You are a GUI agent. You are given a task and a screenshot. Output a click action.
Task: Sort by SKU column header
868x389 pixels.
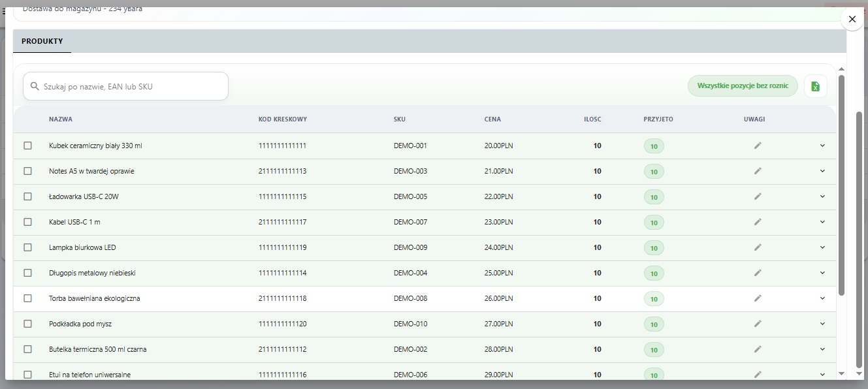400,119
